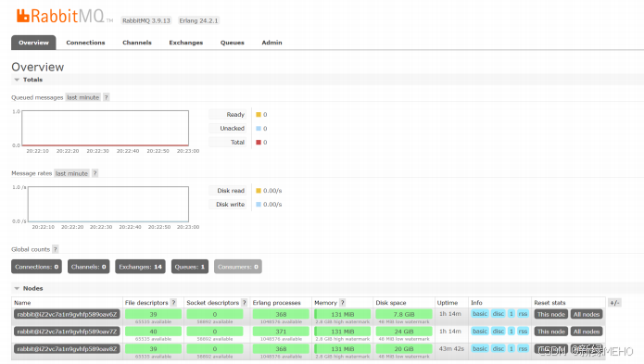Click the Exchanges: 14 count button

tap(141, 267)
